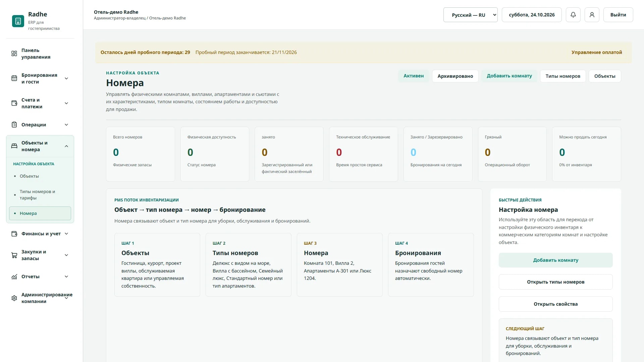Open Панель управления menu item
The width and height of the screenshot is (644, 362).
(x=40, y=54)
